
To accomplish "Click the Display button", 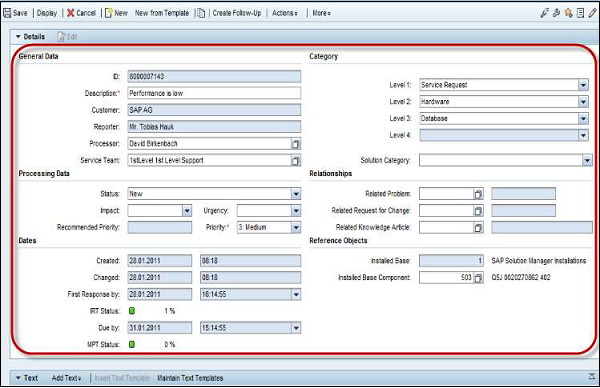I will (47, 13).
